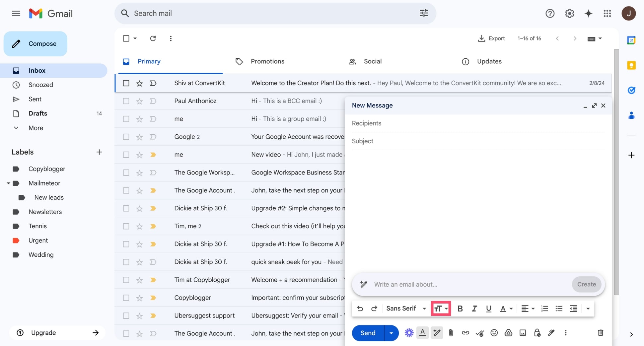Attach a file using the paperclip icon
This screenshot has width=644, height=346.
451,333
